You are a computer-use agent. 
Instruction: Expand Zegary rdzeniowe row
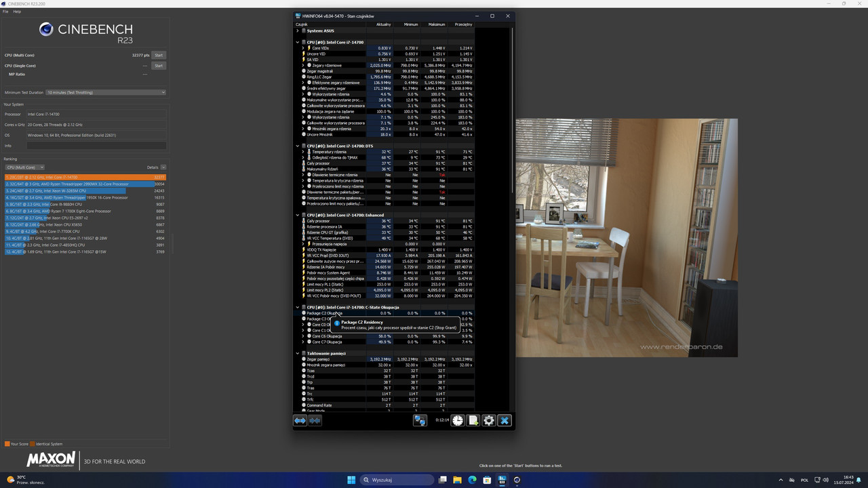[303, 65]
